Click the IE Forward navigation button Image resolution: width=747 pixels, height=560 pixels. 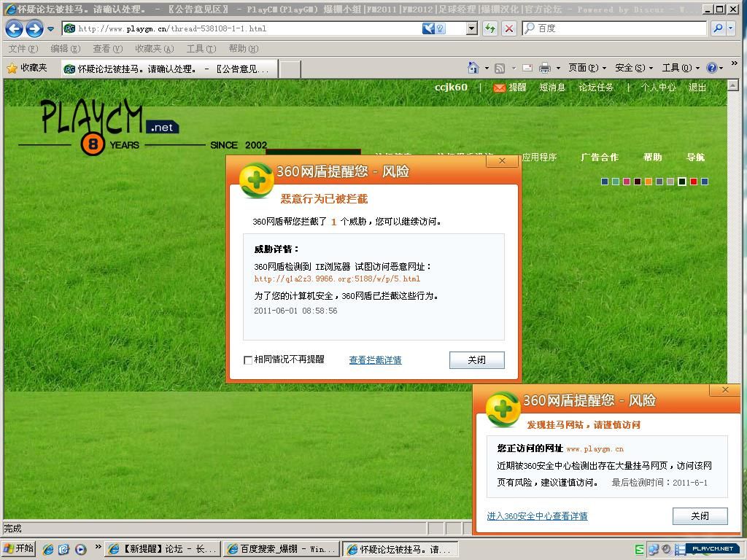[34, 28]
